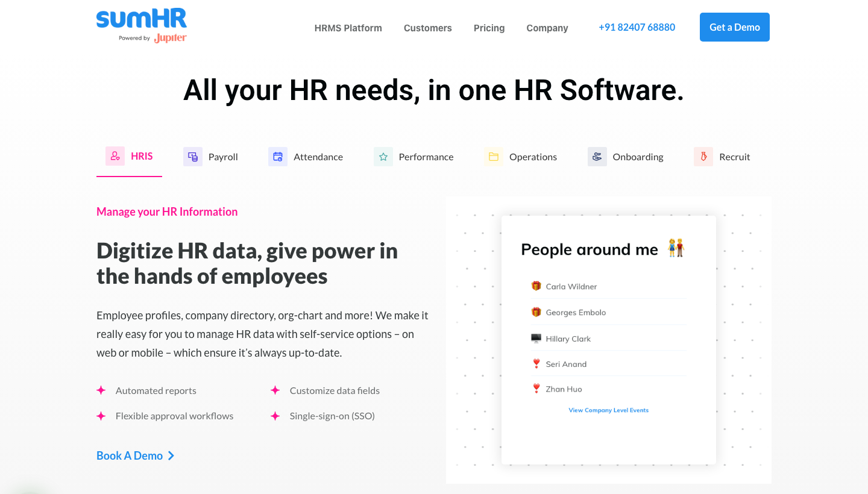868x494 pixels.
Task: Click the Automated reports feature text
Action: tap(156, 390)
